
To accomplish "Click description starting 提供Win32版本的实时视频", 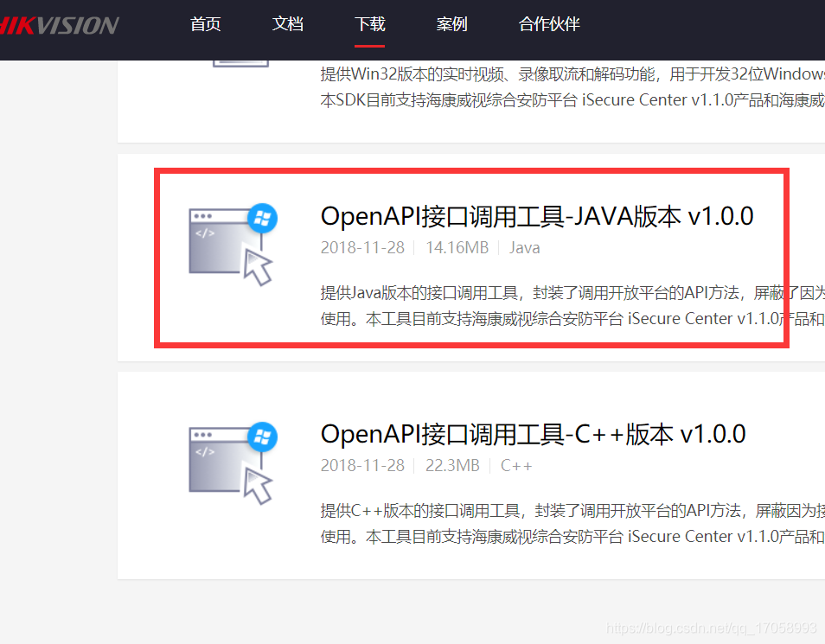I will click(572, 74).
